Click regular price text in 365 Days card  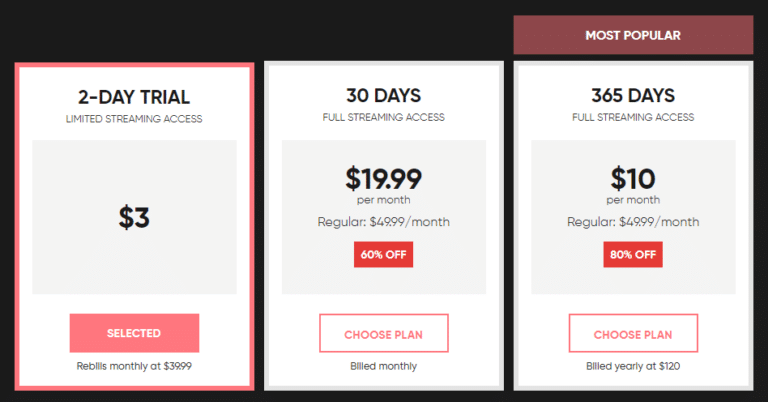coord(633,222)
